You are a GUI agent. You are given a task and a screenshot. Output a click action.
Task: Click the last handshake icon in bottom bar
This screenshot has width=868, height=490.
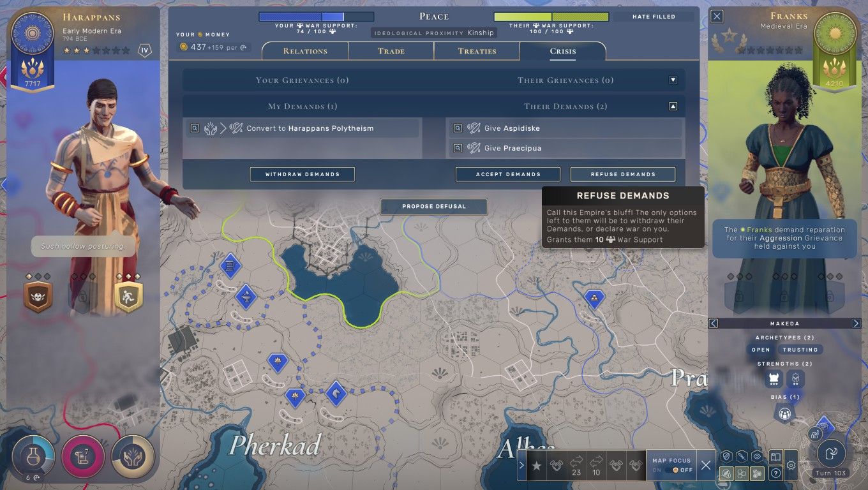click(635, 466)
